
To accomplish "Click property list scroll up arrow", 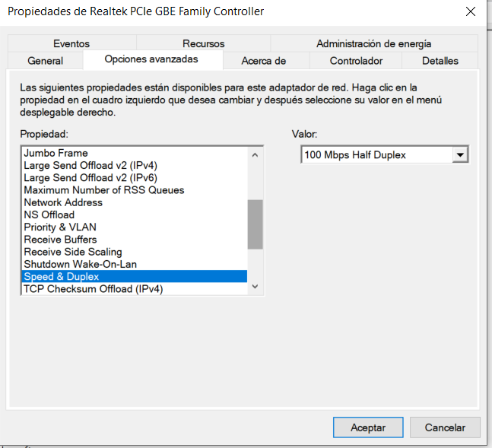I will point(255,154).
